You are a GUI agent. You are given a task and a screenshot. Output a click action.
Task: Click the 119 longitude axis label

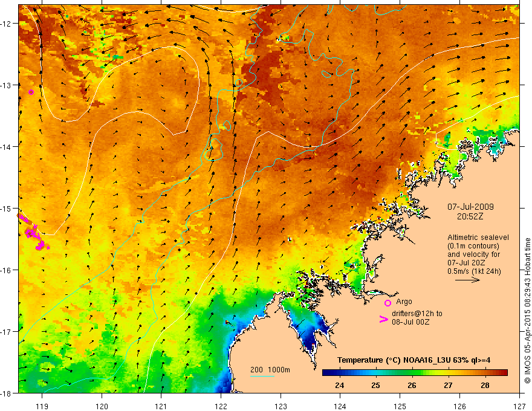click(42, 406)
